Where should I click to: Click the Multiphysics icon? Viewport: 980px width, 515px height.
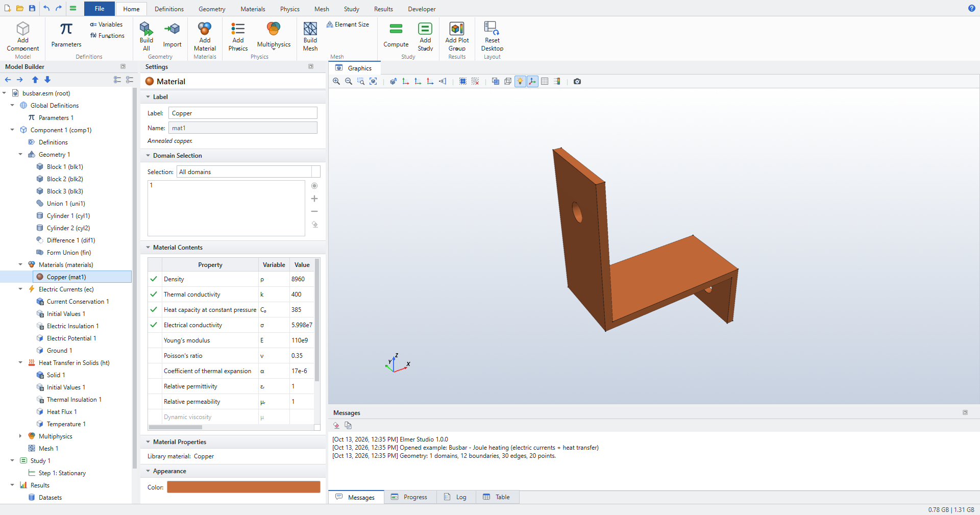tap(274, 29)
